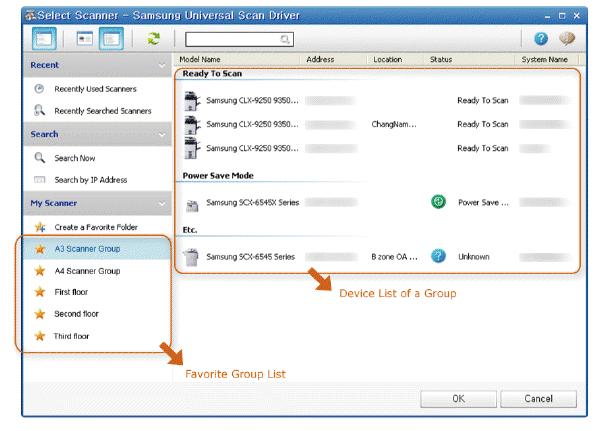Image resolution: width=598 pixels, height=431 pixels.
Task: Click the Etc. group heading
Action: pos(190,230)
